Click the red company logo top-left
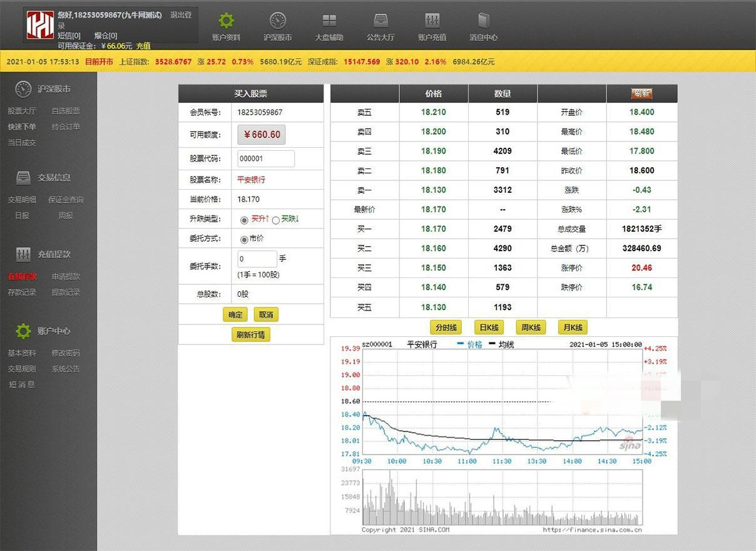This screenshot has height=551, width=756. point(40,26)
